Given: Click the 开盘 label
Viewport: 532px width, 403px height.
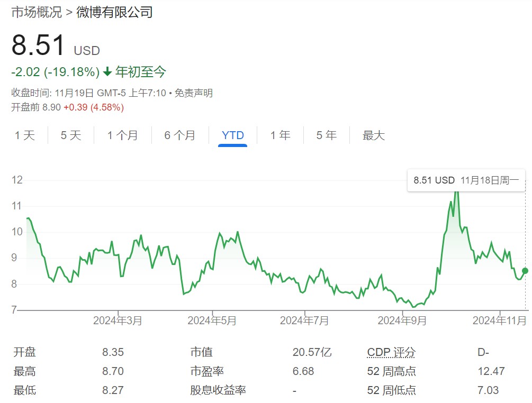Looking at the screenshot, I should [x=24, y=352].
